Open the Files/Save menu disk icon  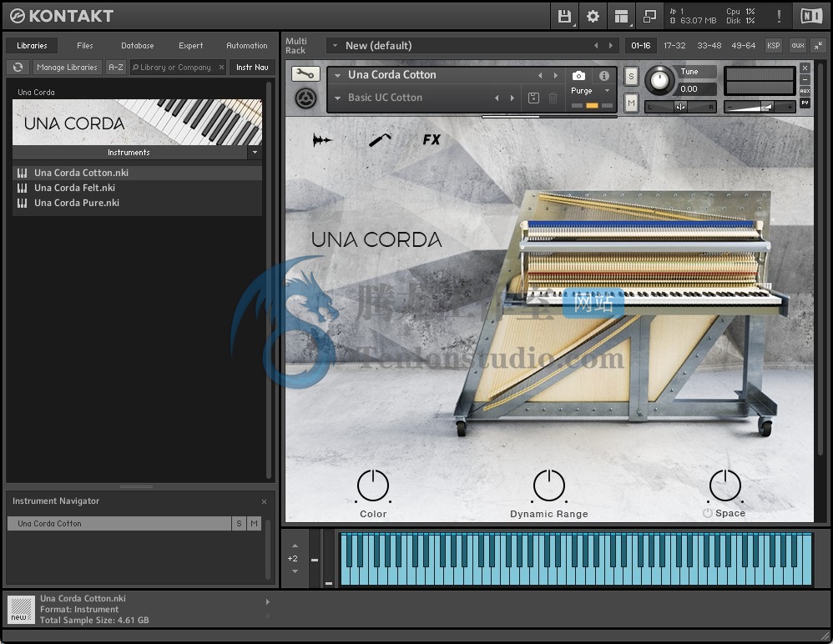click(x=564, y=17)
